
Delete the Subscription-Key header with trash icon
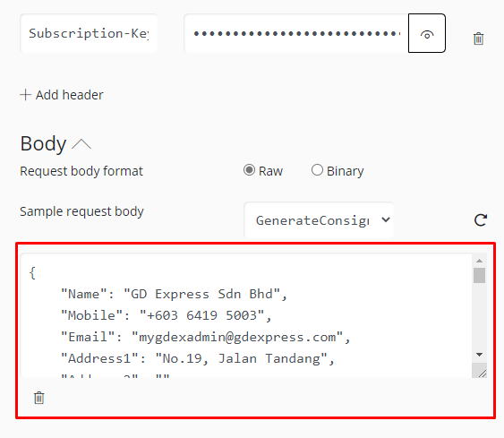(478, 39)
